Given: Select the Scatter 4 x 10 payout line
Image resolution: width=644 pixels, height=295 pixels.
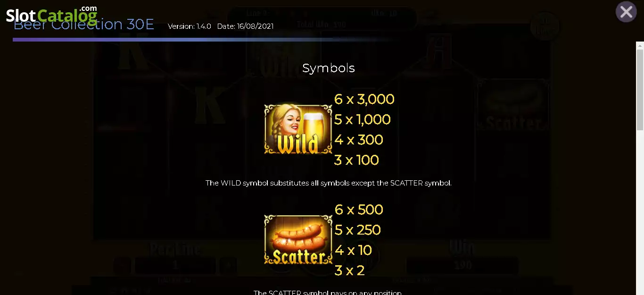Looking at the screenshot, I should pyautogui.click(x=353, y=250).
